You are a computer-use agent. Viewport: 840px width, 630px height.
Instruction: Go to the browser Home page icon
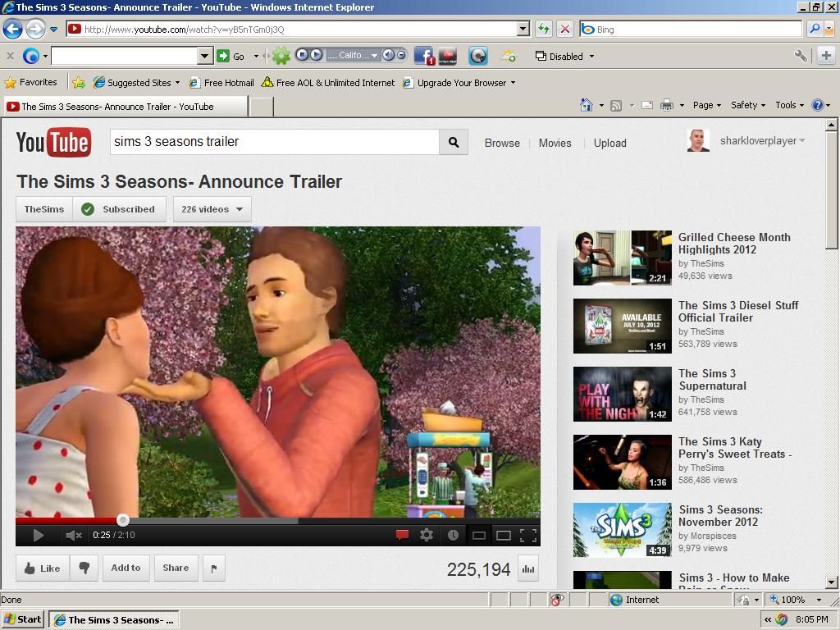587,105
